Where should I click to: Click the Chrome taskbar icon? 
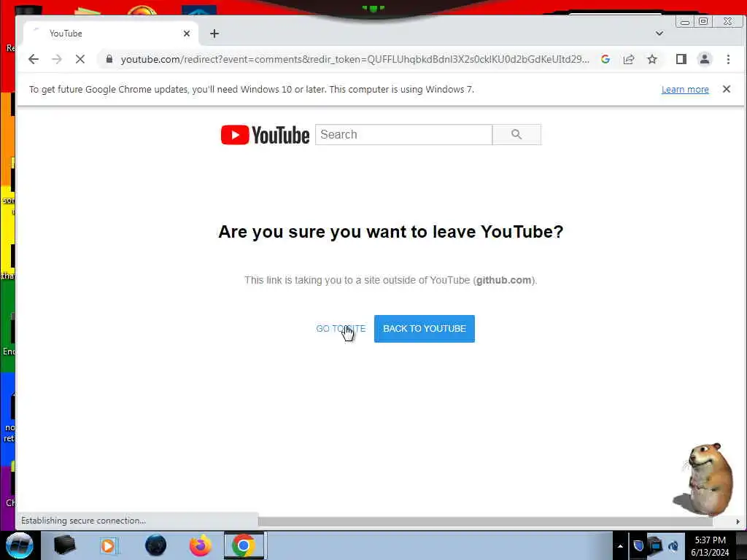244,545
